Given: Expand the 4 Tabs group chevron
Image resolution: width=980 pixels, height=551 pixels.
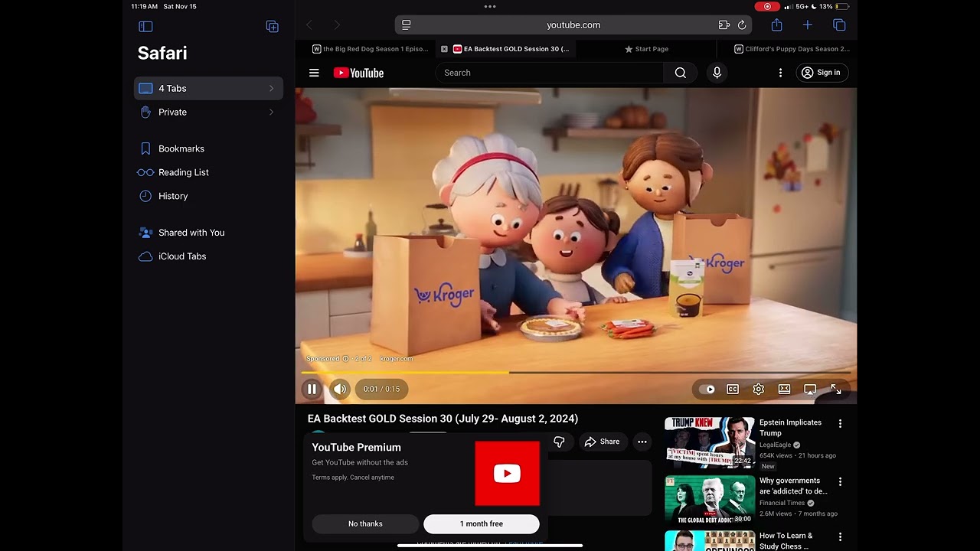Looking at the screenshot, I should coord(271,89).
